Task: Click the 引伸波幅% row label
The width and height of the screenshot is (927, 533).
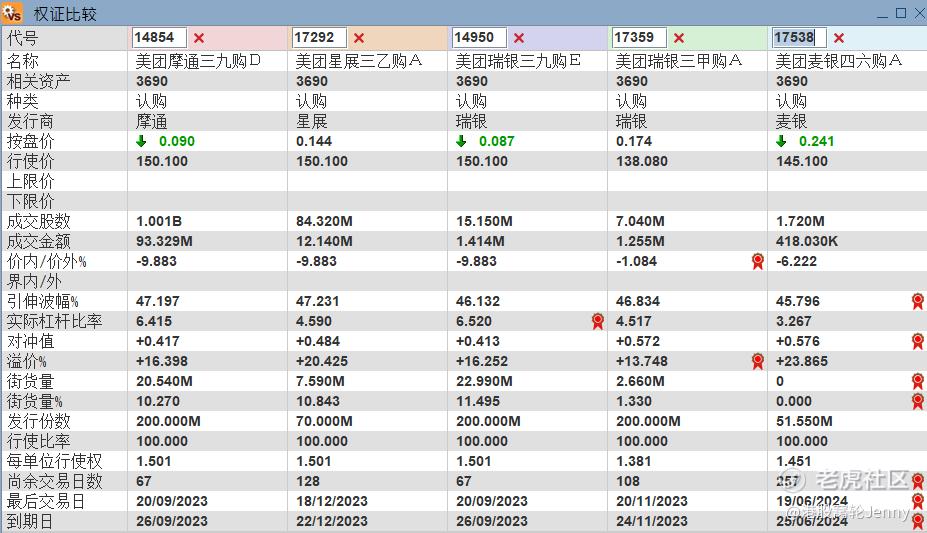Action: pos(42,302)
